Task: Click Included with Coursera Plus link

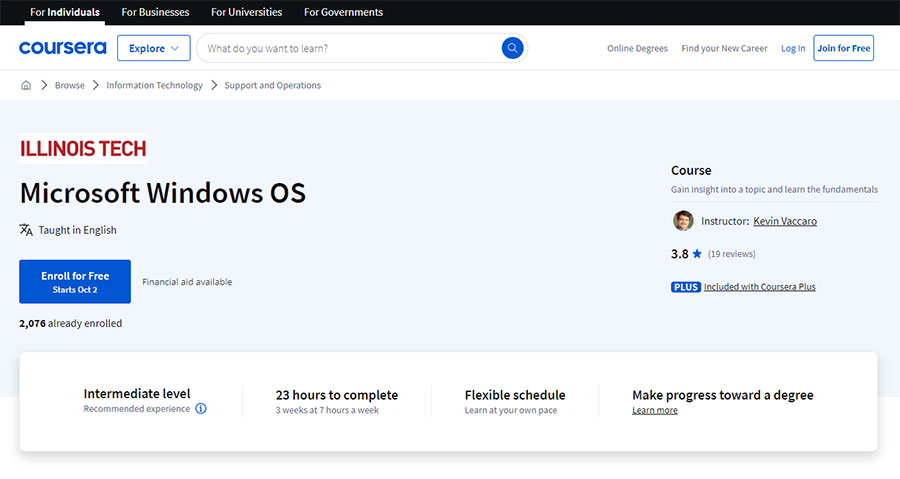Action: pyautogui.click(x=759, y=287)
